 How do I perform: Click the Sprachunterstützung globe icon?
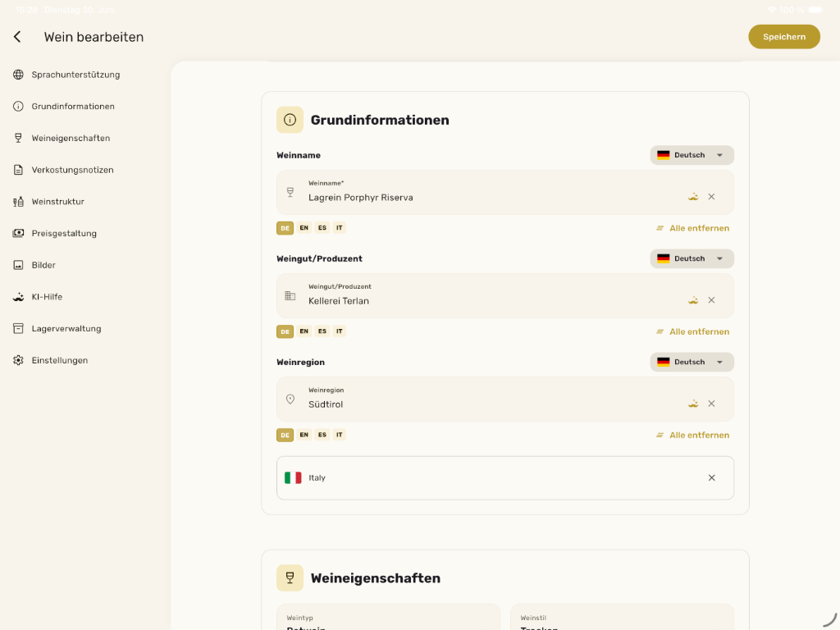click(x=18, y=75)
